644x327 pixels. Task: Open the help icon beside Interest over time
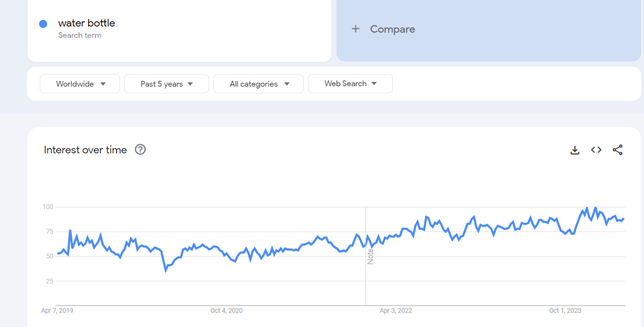point(140,150)
